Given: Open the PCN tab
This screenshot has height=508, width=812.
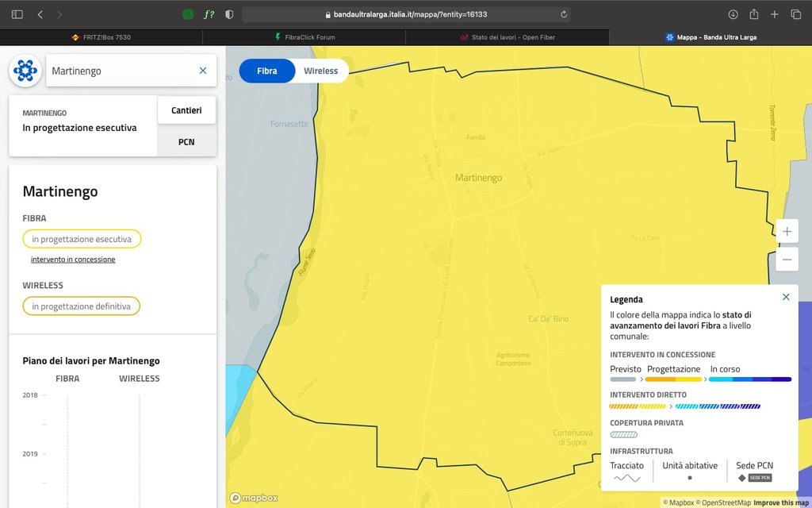Looking at the screenshot, I should tap(186, 142).
